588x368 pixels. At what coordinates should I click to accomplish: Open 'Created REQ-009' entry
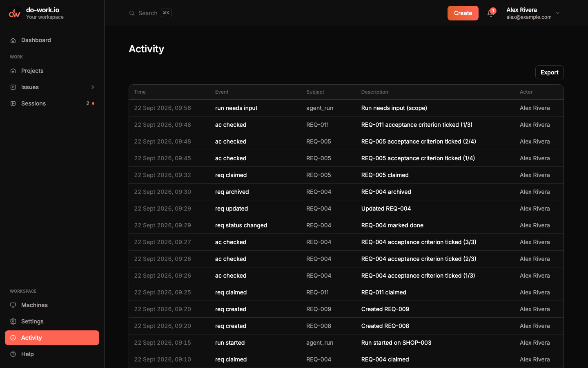pyautogui.click(x=385, y=309)
